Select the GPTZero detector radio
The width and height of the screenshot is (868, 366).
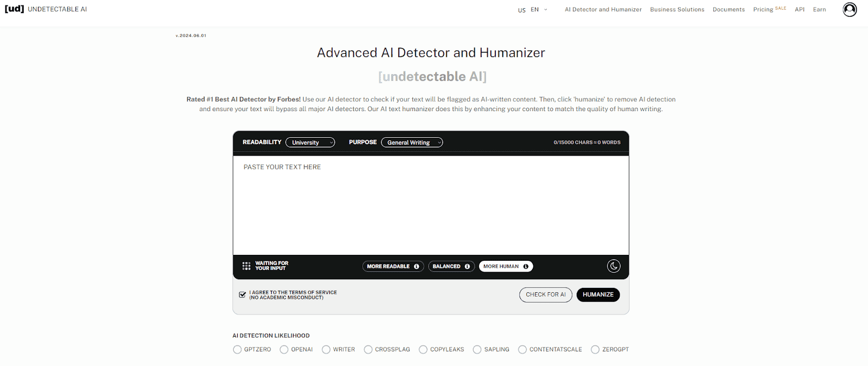pyautogui.click(x=237, y=350)
